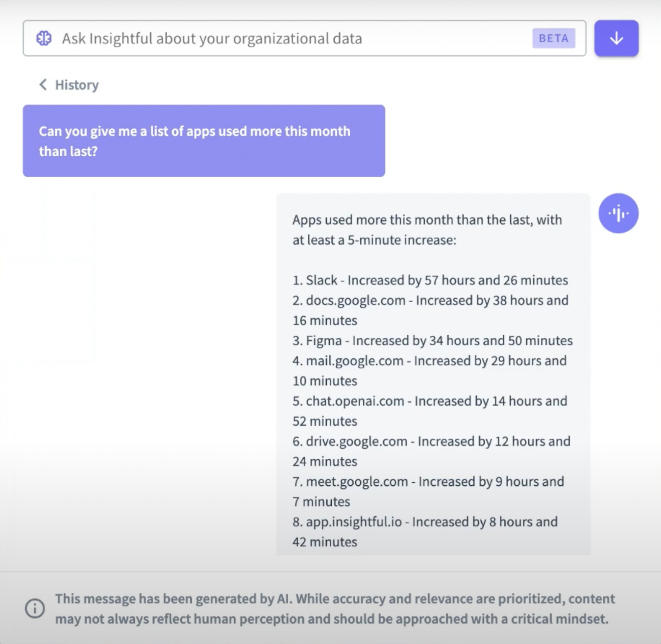
Task: Click the brain icon in search field
Action: coord(44,38)
